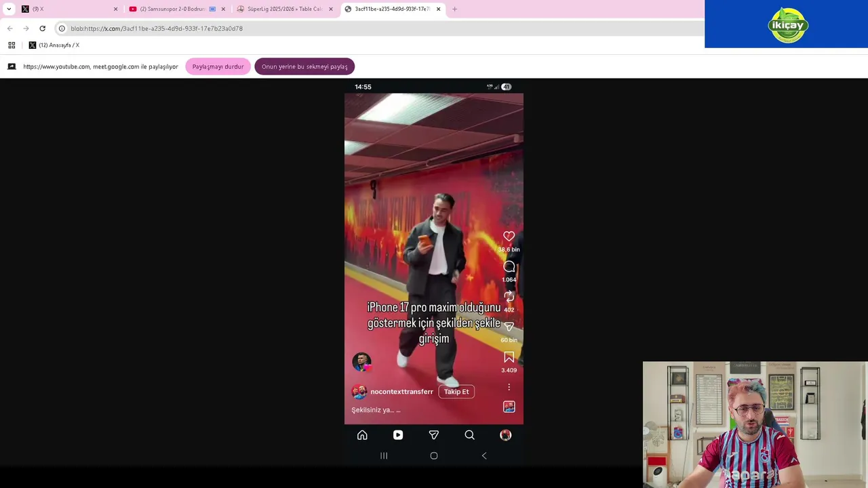Close the SüperLig table tab
The image size is (868, 488).
coord(331,9)
